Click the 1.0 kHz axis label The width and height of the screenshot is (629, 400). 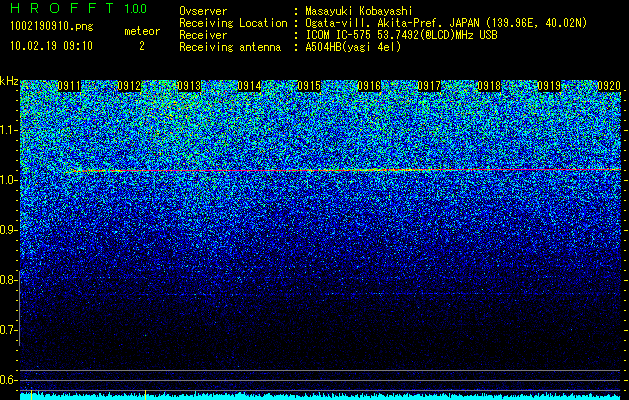pos(9,180)
